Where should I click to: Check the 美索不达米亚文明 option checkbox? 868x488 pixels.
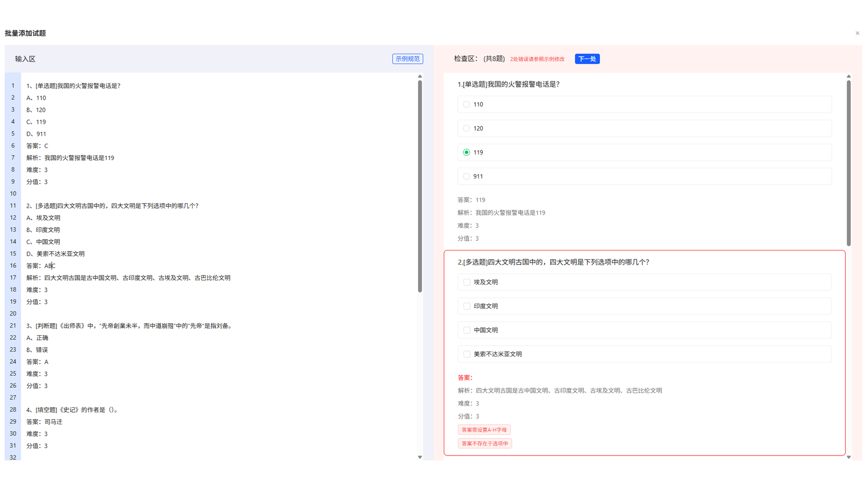tap(467, 354)
